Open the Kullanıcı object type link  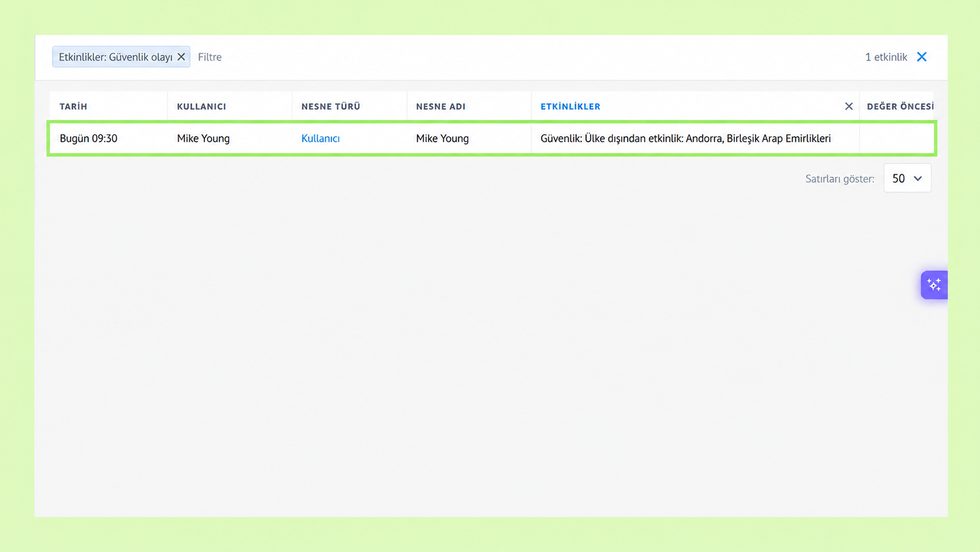(x=321, y=138)
